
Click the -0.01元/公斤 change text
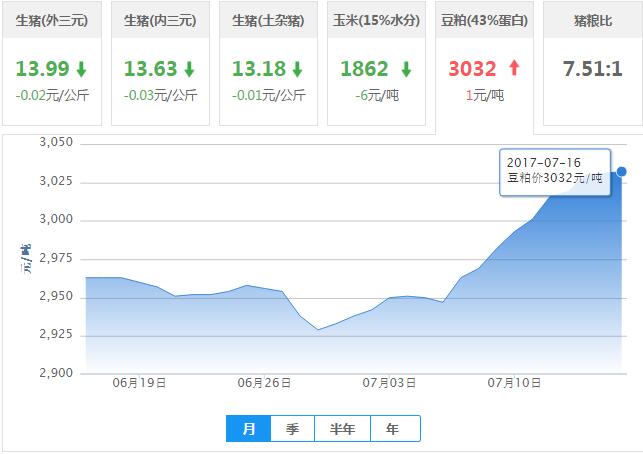[269, 95]
